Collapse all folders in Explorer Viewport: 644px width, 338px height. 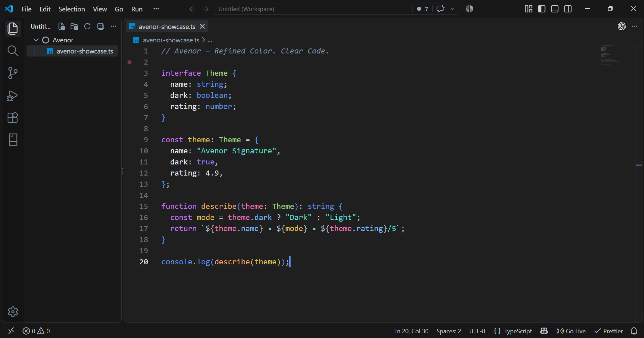pos(100,26)
